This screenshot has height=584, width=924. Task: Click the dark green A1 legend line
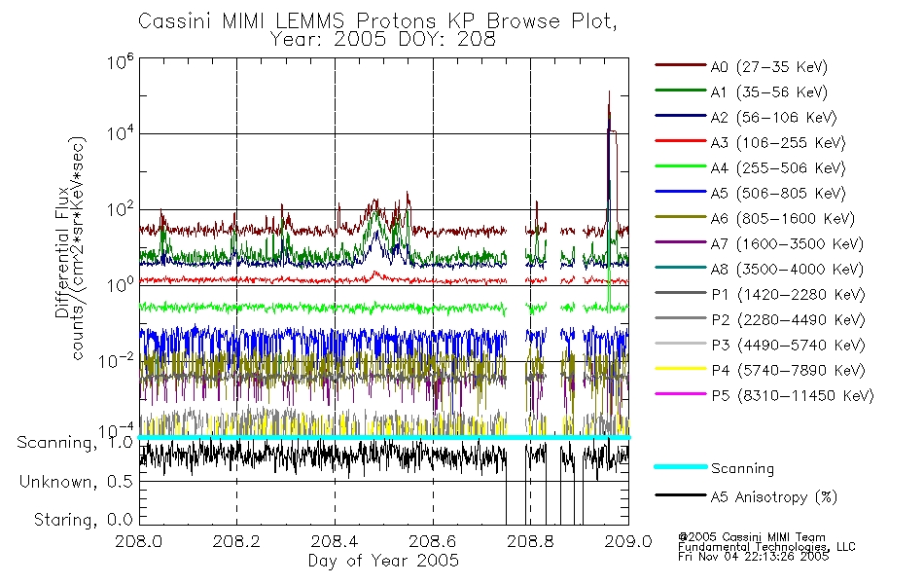(x=681, y=91)
